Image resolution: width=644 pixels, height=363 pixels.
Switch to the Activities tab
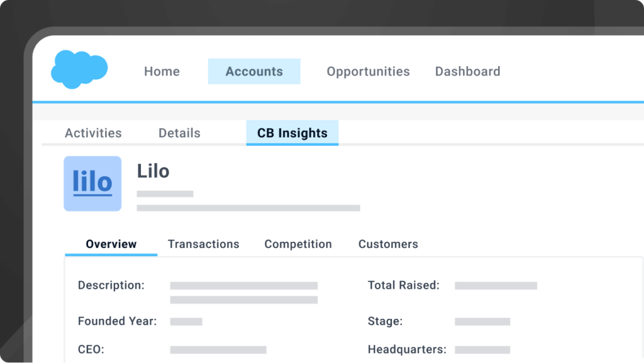click(x=93, y=133)
